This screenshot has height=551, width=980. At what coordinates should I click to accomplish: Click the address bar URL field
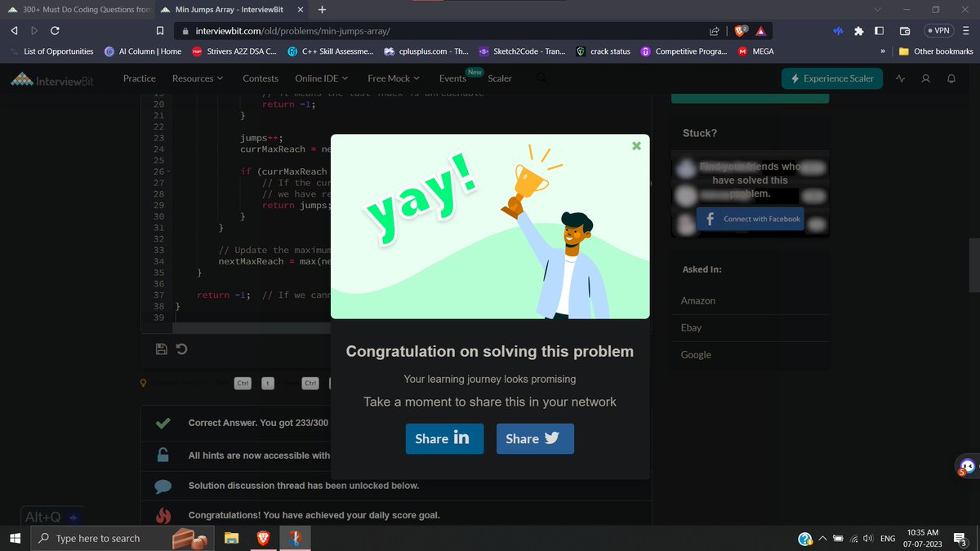coord(441,31)
